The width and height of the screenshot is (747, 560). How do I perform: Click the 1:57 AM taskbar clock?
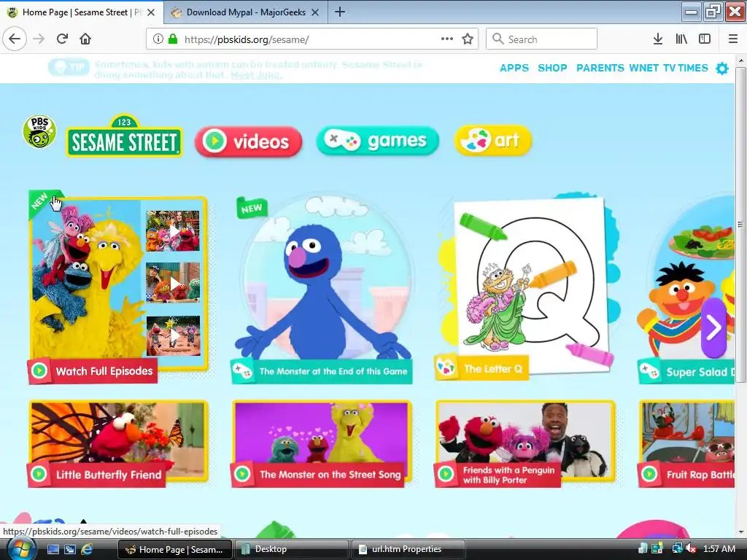coord(719,549)
